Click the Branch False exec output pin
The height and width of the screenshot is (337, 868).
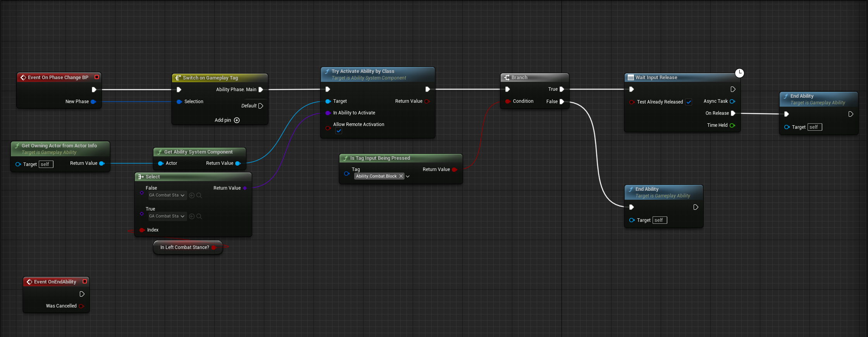pyautogui.click(x=562, y=102)
